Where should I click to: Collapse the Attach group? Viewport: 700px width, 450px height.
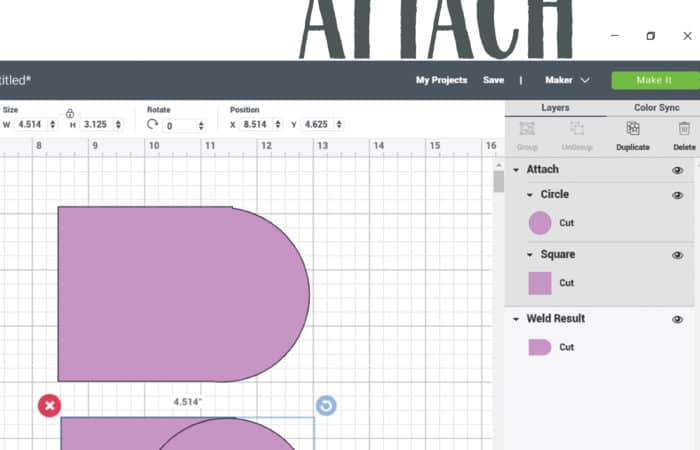click(x=516, y=170)
